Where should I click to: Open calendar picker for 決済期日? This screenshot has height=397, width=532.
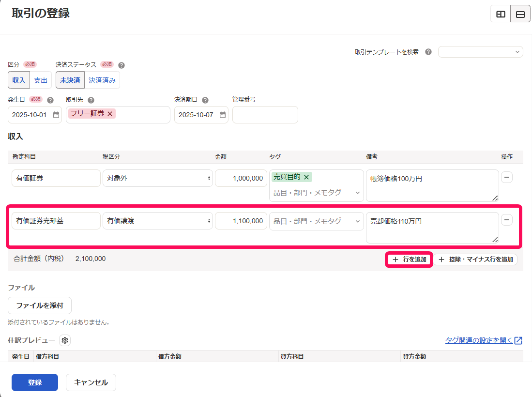pyautogui.click(x=223, y=115)
